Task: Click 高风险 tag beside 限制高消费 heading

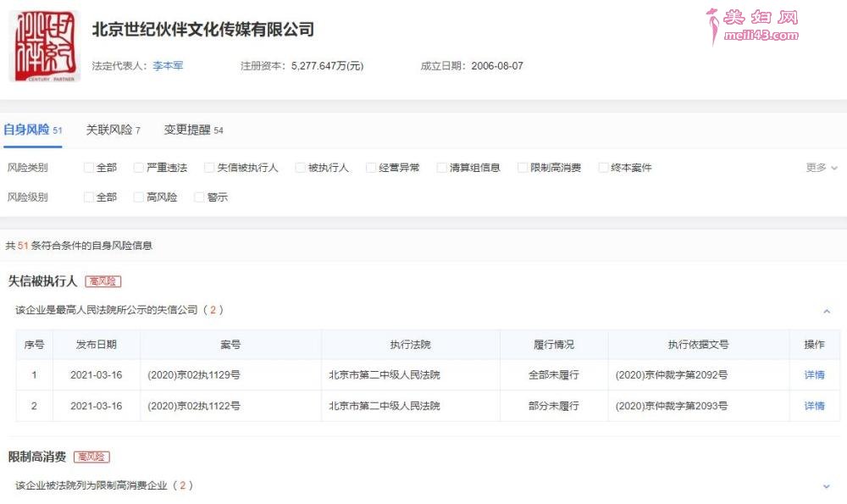Action: 91,457
